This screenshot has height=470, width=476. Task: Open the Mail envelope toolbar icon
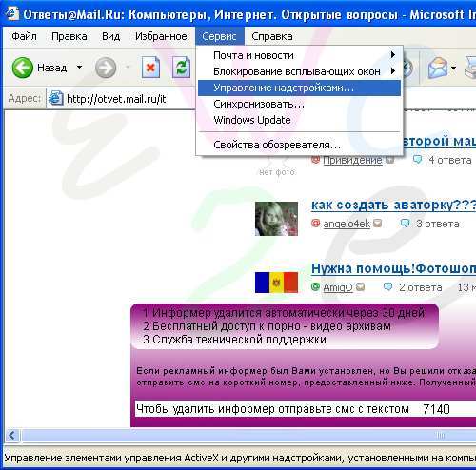click(438, 68)
